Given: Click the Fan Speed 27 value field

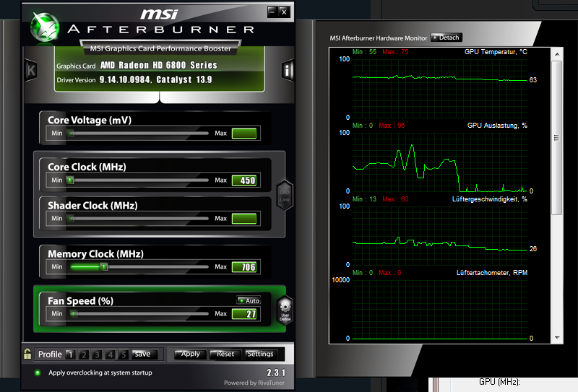Looking at the screenshot, I should point(244,314).
